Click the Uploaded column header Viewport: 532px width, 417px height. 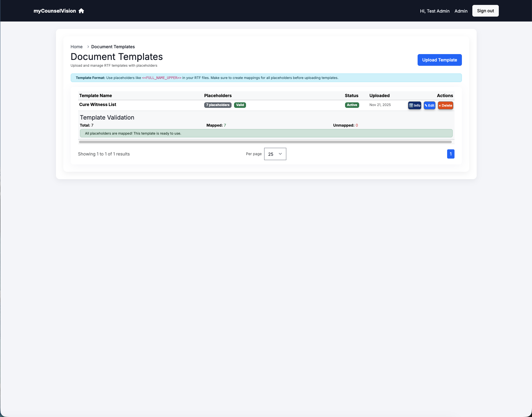point(379,96)
